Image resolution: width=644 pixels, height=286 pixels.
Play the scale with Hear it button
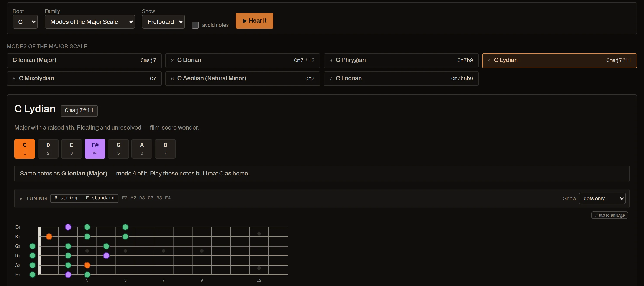coord(254,21)
